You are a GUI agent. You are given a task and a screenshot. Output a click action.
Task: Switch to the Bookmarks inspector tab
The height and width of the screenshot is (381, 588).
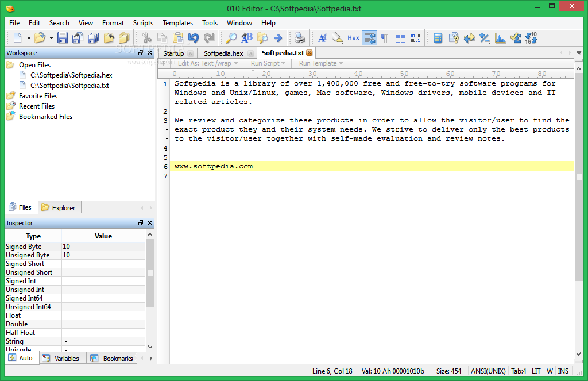point(113,359)
